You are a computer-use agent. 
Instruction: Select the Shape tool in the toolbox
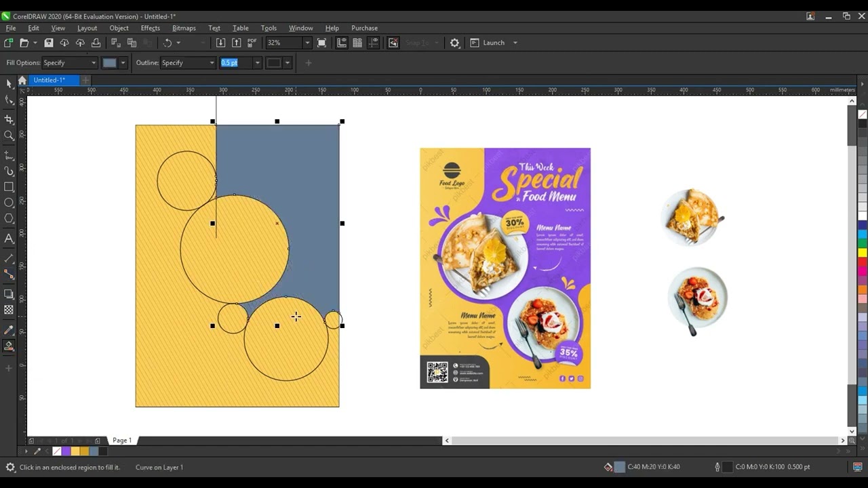pos(9,100)
